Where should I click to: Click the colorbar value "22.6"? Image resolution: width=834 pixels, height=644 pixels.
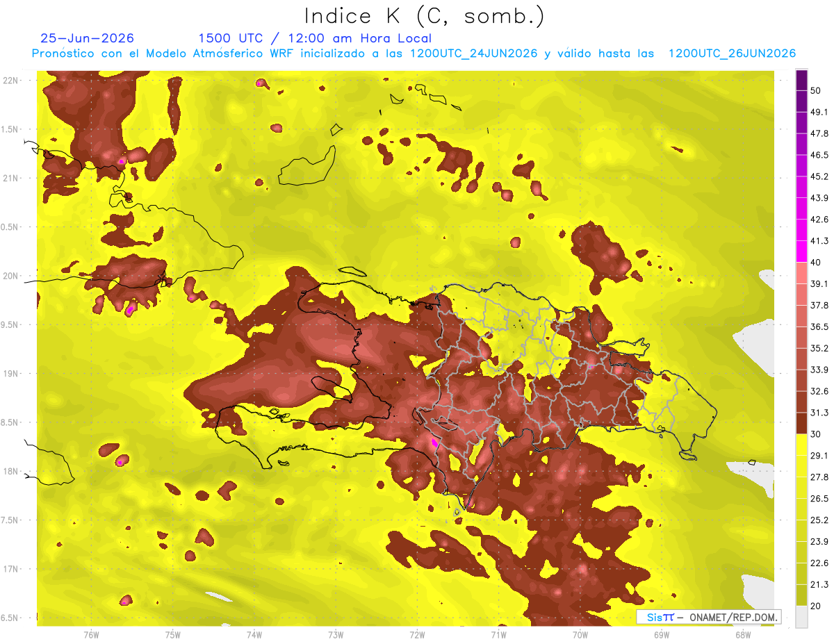point(819,563)
